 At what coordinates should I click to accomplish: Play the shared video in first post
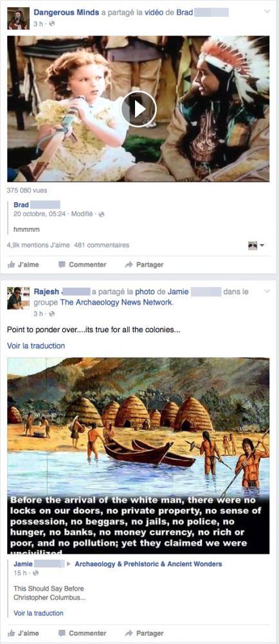click(138, 109)
